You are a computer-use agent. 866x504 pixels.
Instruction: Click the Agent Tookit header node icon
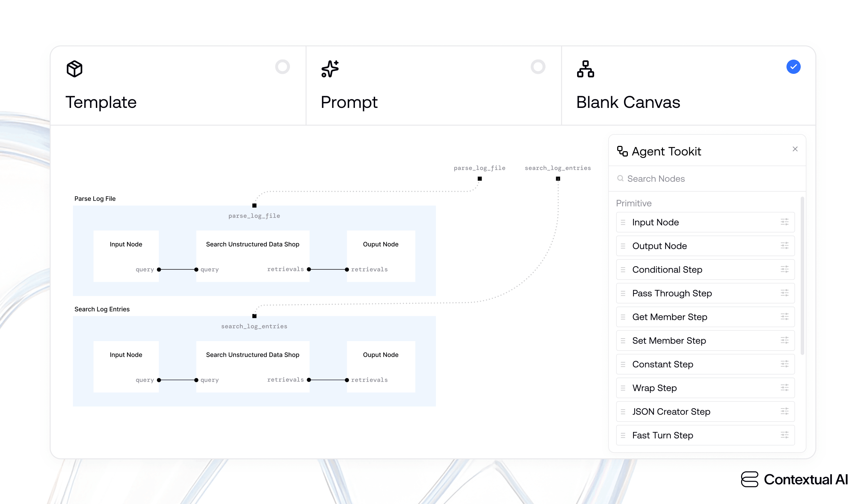point(622,151)
